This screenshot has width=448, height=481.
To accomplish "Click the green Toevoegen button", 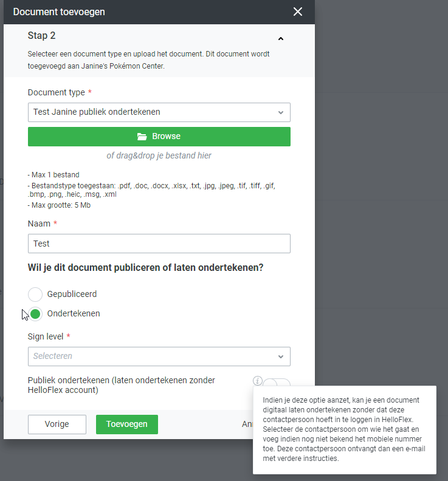I will click(127, 425).
